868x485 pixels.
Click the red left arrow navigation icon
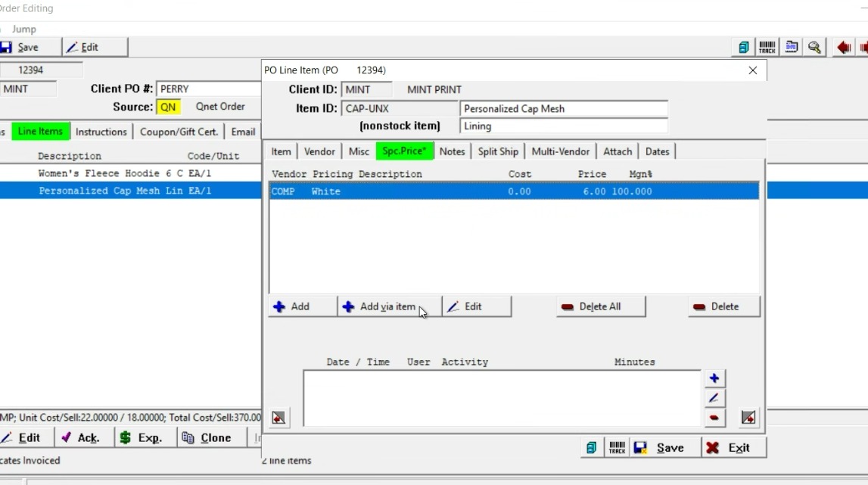point(843,48)
